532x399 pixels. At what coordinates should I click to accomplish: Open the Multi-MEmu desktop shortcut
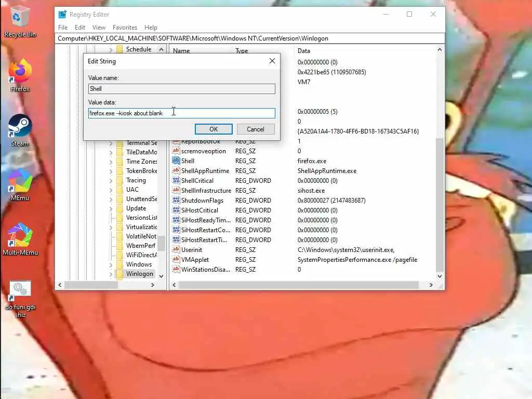coord(20,239)
